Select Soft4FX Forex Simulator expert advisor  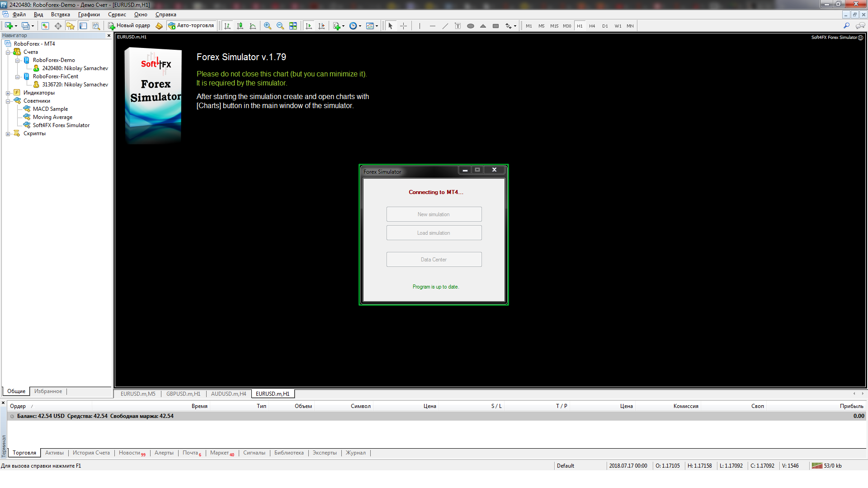(x=61, y=125)
